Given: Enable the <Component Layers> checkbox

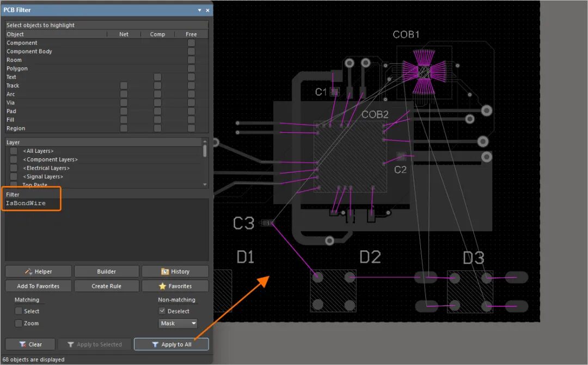Looking at the screenshot, I should (14, 159).
